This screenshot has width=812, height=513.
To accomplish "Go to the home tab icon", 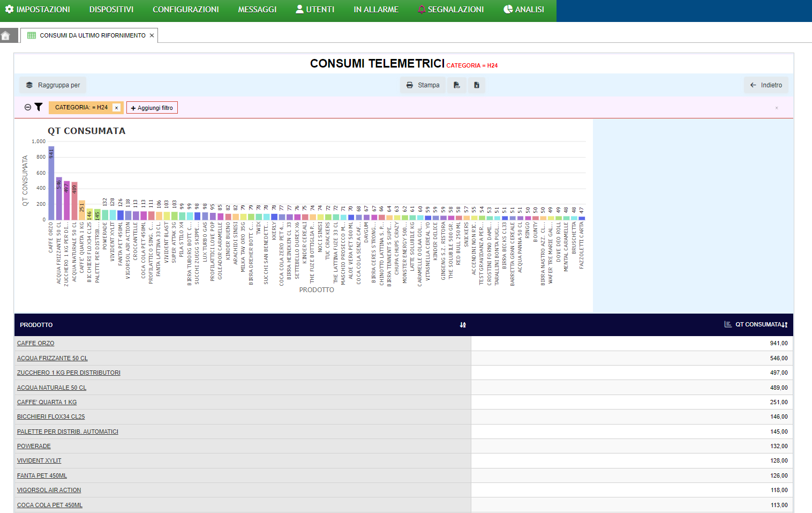I will 6,36.
